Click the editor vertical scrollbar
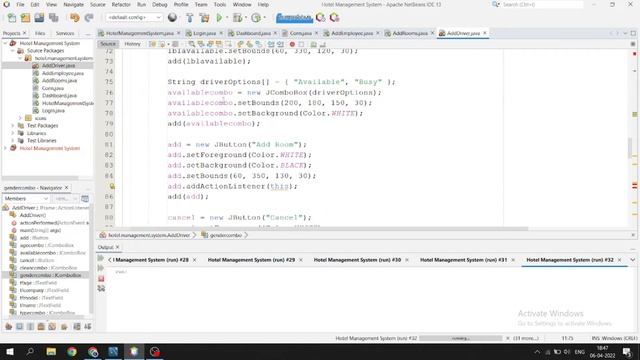Viewport: 640px width, 360px height. [630, 148]
